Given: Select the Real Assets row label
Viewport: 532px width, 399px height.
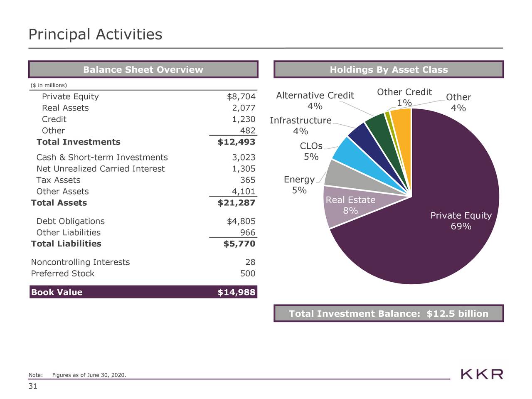Looking at the screenshot, I should pos(65,108).
